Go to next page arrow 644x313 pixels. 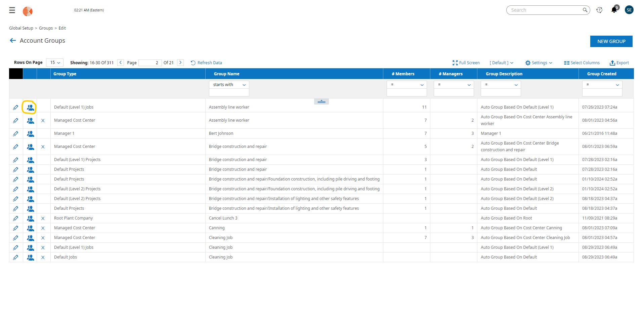click(180, 63)
